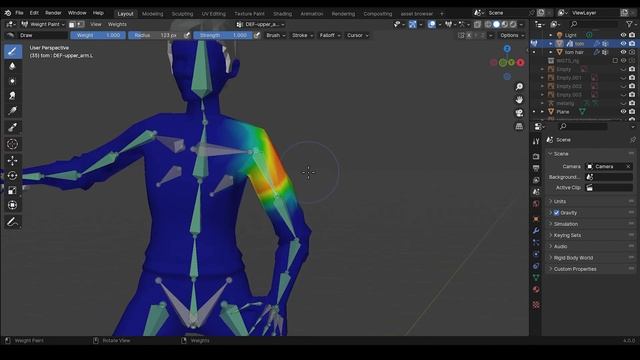This screenshot has width=640, height=360.
Task: Select the Draw brush tool
Action: (x=12, y=51)
